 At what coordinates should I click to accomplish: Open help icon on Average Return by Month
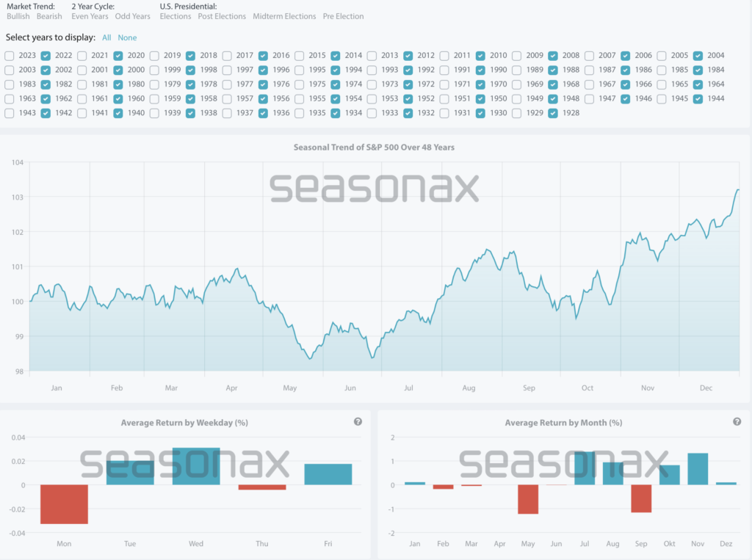pos(737,422)
